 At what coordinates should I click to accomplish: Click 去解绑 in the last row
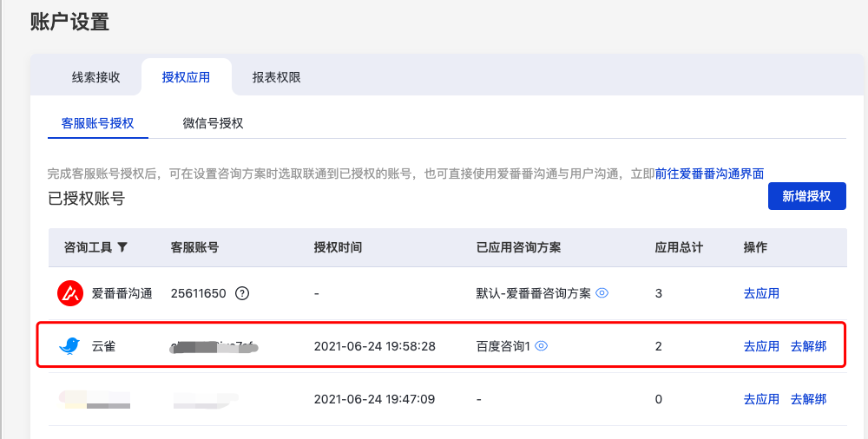(808, 398)
